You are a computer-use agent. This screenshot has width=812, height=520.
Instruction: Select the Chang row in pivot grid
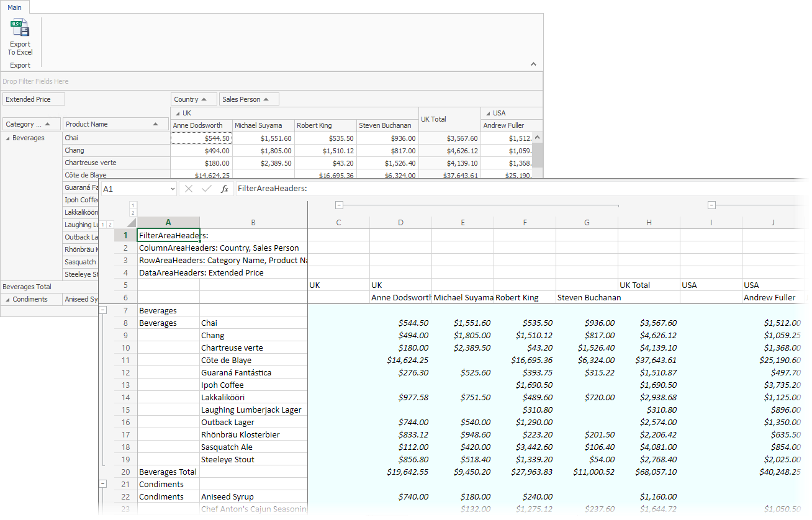(x=116, y=150)
